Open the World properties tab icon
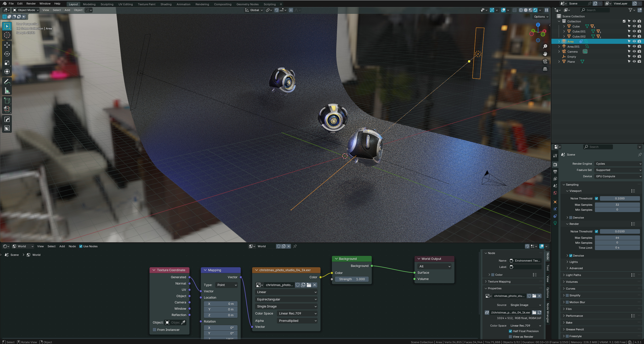Screen dimensions: 644x344 point(555,193)
